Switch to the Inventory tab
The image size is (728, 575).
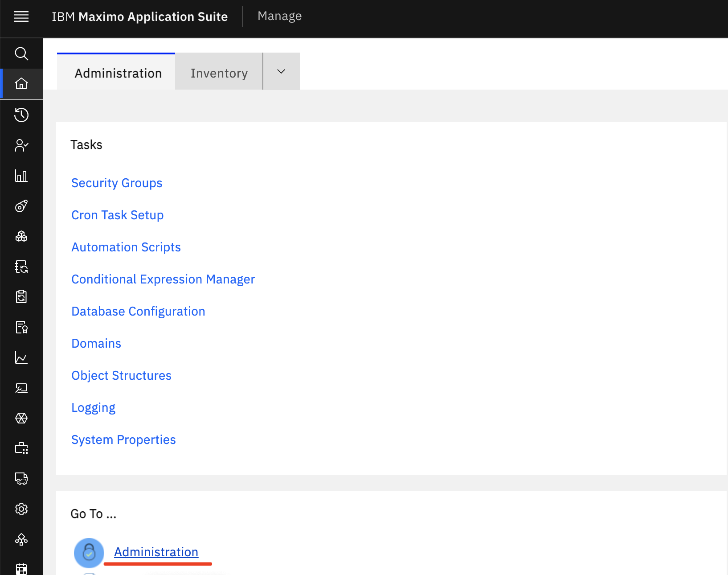219,72
